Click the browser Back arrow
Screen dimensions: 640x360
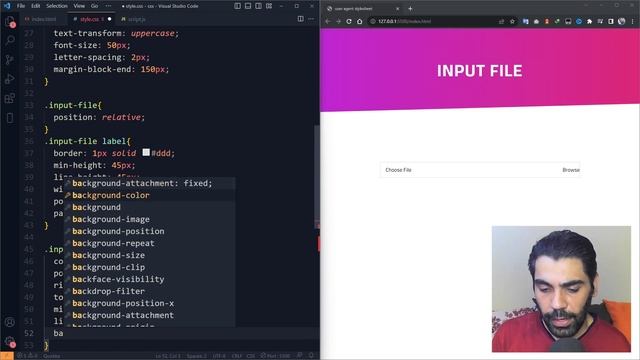pyautogui.click(x=328, y=21)
